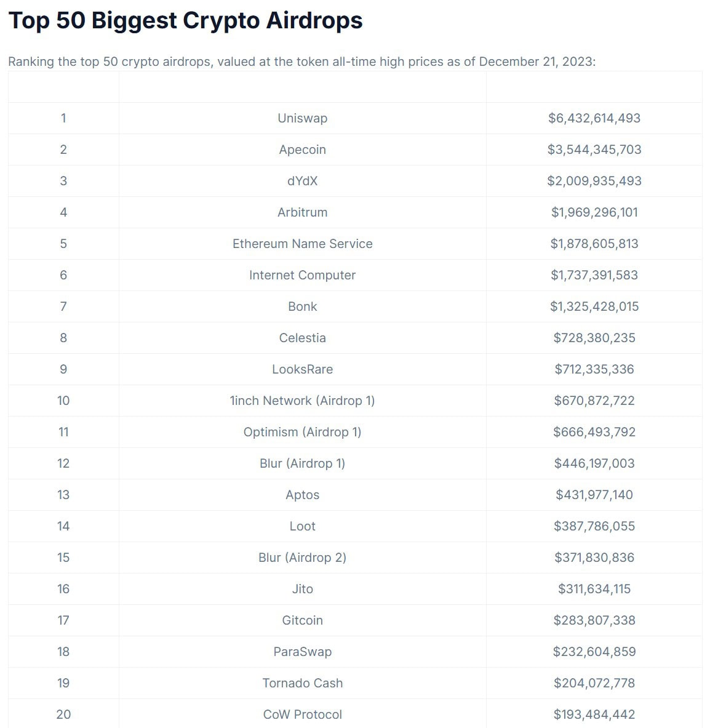Select the LooksRare entry

click(302, 369)
